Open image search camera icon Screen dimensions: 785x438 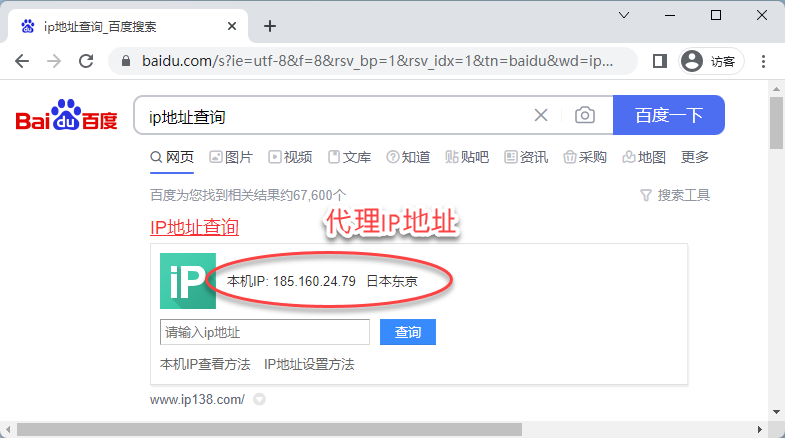coord(585,115)
